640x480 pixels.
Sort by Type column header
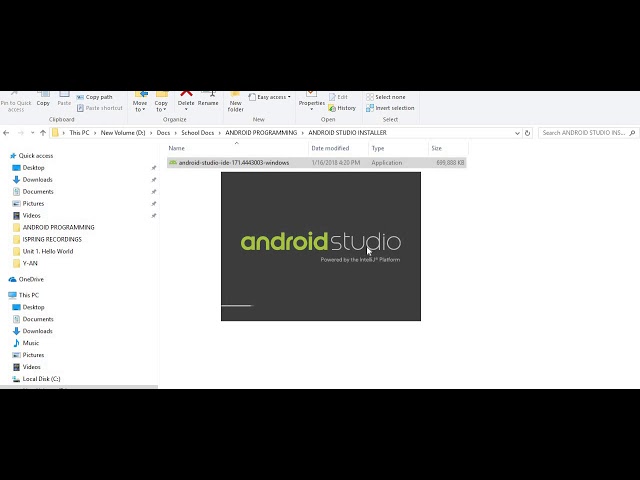pyautogui.click(x=398, y=148)
